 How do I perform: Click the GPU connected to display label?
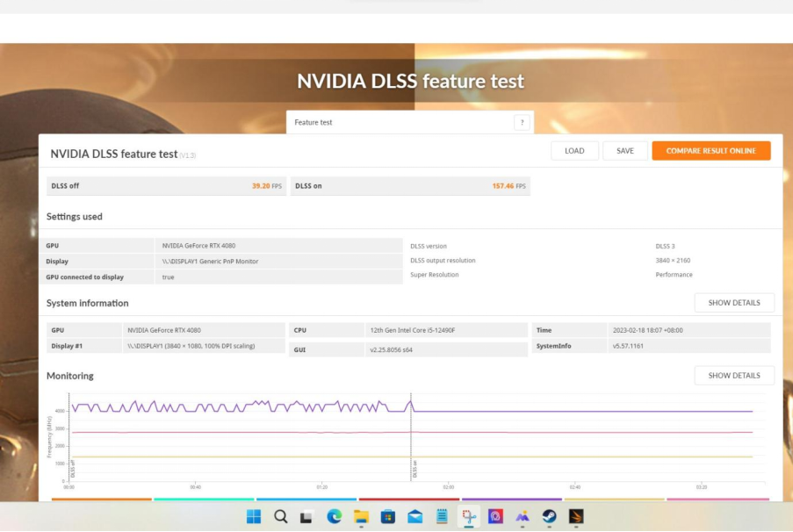(x=84, y=277)
